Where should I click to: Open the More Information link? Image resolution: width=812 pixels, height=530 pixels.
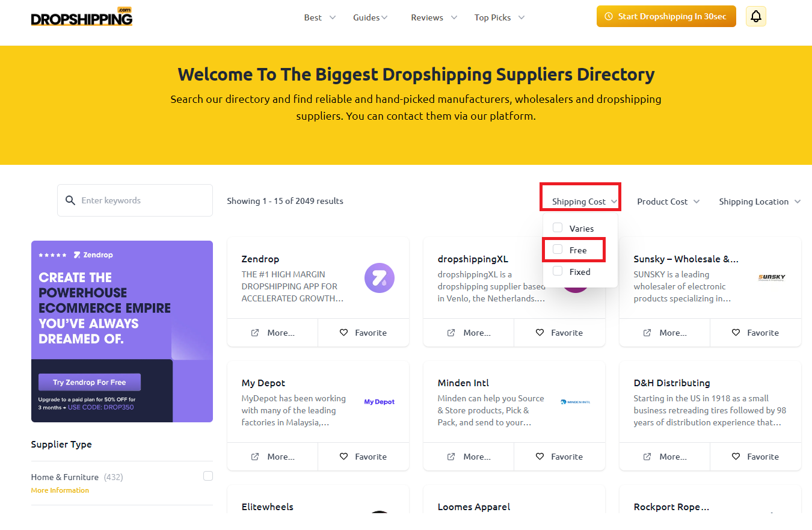coord(60,490)
